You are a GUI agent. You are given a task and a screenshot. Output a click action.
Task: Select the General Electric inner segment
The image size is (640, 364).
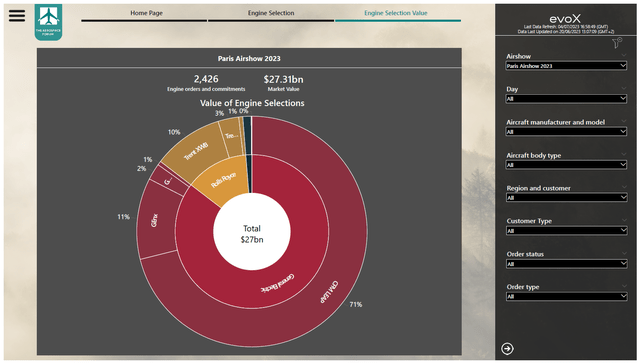(278, 283)
